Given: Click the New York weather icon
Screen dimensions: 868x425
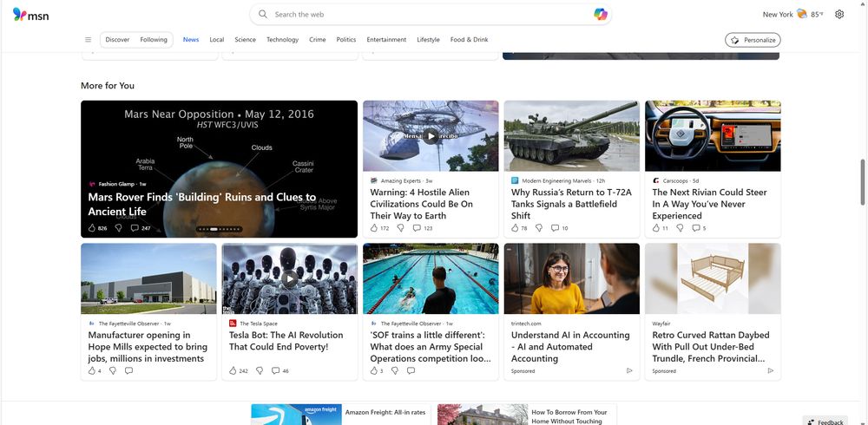Looking at the screenshot, I should 801,15.
